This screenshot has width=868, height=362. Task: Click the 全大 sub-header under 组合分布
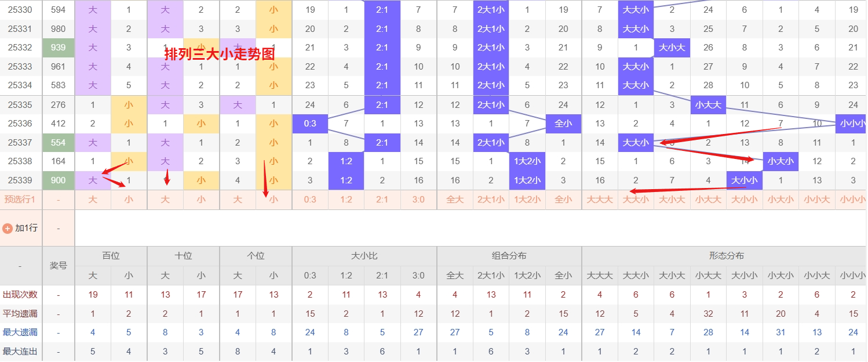(455, 276)
